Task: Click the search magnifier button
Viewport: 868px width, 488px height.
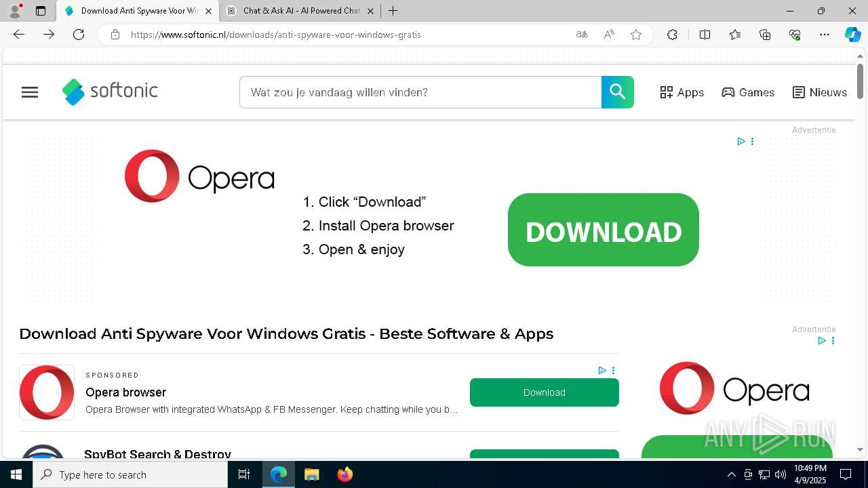Action: click(x=618, y=92)
